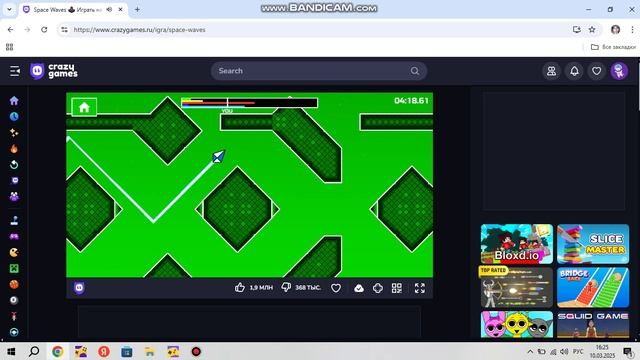Click CrazyGames badge below game

79,288
